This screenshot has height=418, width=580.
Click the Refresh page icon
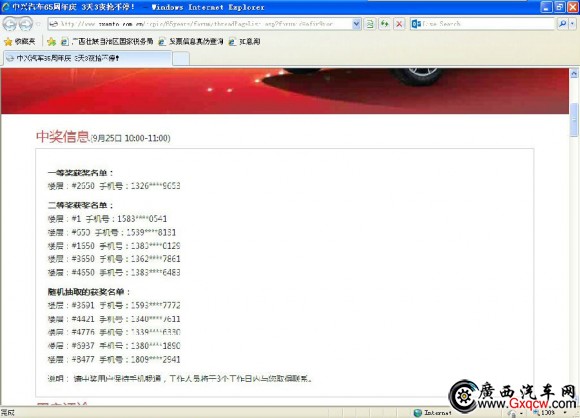click(x=385, y=24)
